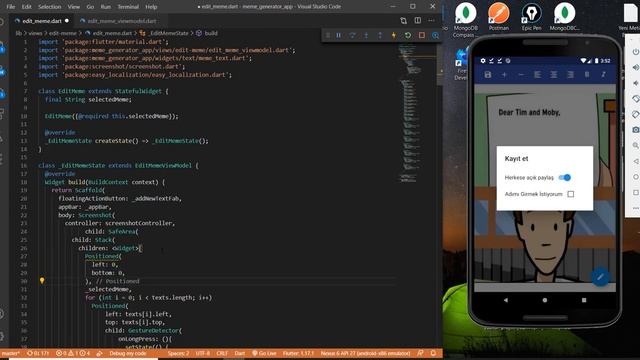Click emulator zoom magnifier icon

pyautogui.click(x=636, y=145)
